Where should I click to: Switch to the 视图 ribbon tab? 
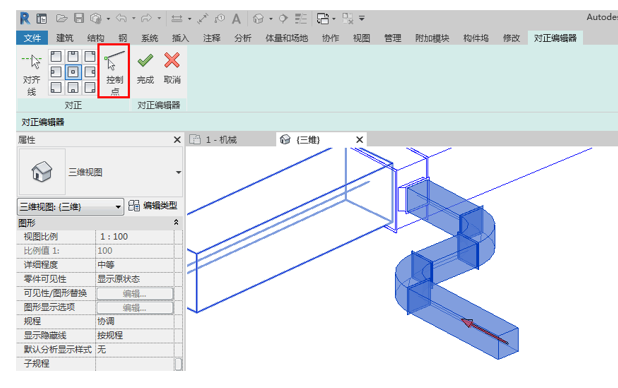361,38
